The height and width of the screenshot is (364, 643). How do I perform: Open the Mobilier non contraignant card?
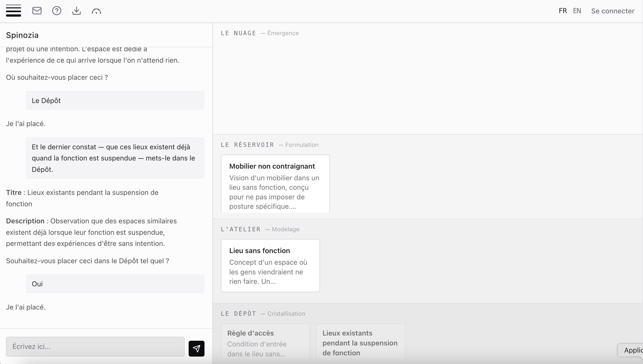pos(275,184)
